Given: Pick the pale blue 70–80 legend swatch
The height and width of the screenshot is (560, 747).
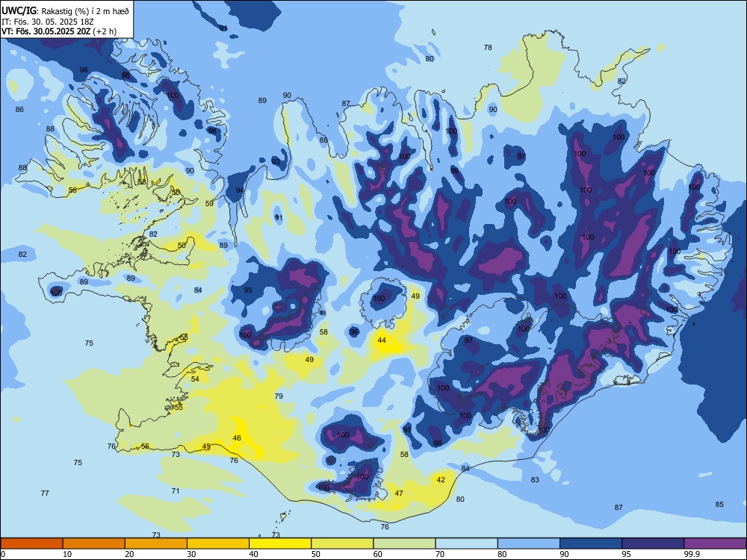Looking at the screenshot, I should click(x=466, y=544).
